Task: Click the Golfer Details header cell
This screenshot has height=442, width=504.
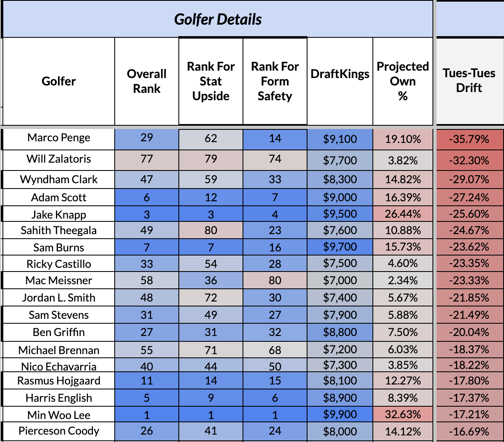Action: pos(218,19)
